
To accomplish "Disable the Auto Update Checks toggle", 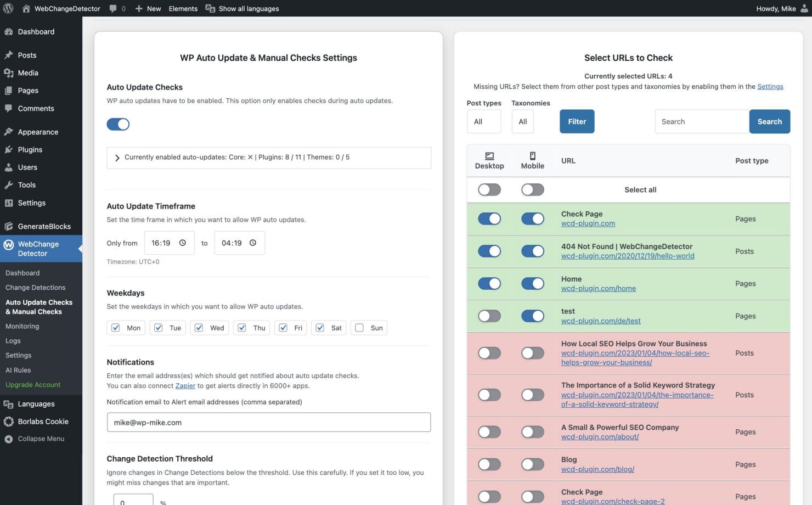I will pyautogui.click(x=118, y=124).
